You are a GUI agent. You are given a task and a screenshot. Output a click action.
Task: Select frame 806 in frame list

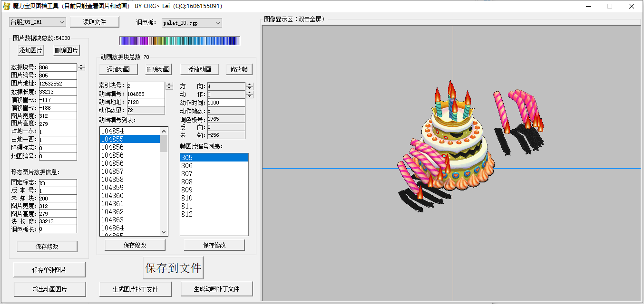[214, 166]
